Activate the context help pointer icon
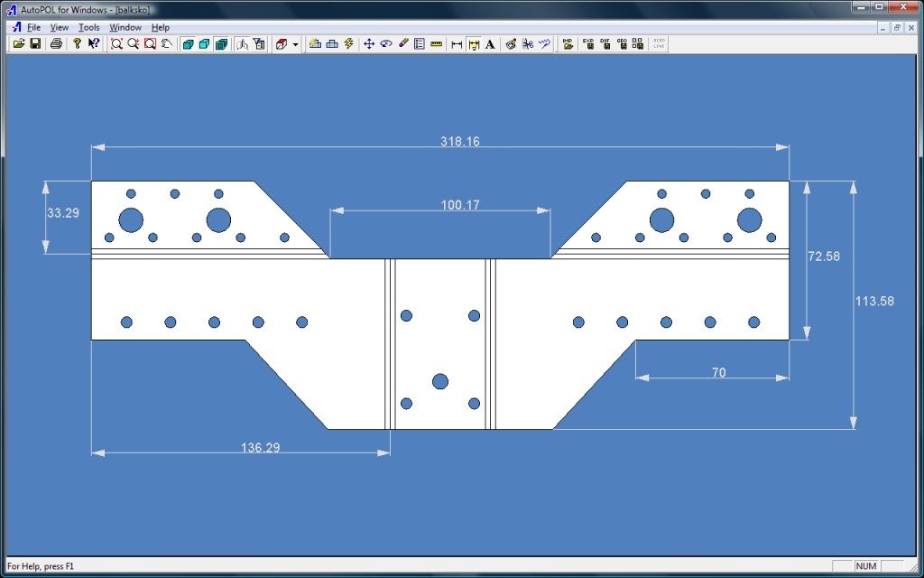Screen dimensions: 924x578 click(94, 43)
